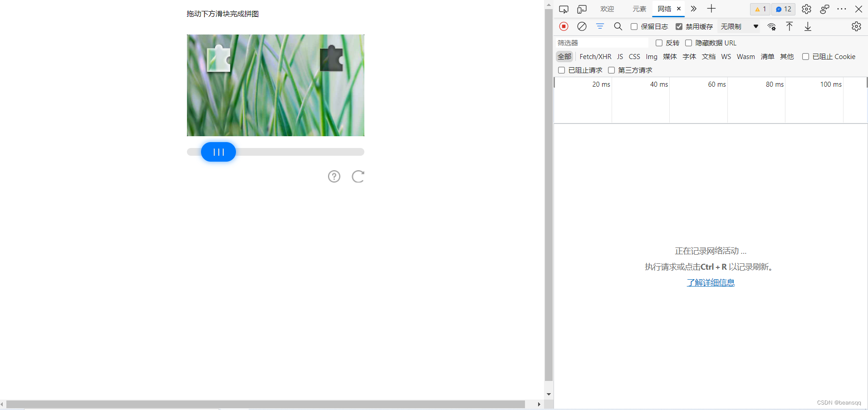Export HAR file download arrow

pos(808,26)
